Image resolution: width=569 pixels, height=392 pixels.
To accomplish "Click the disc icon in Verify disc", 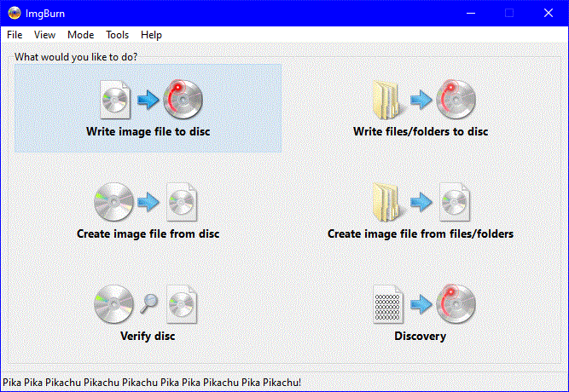I will coord(114,304).
